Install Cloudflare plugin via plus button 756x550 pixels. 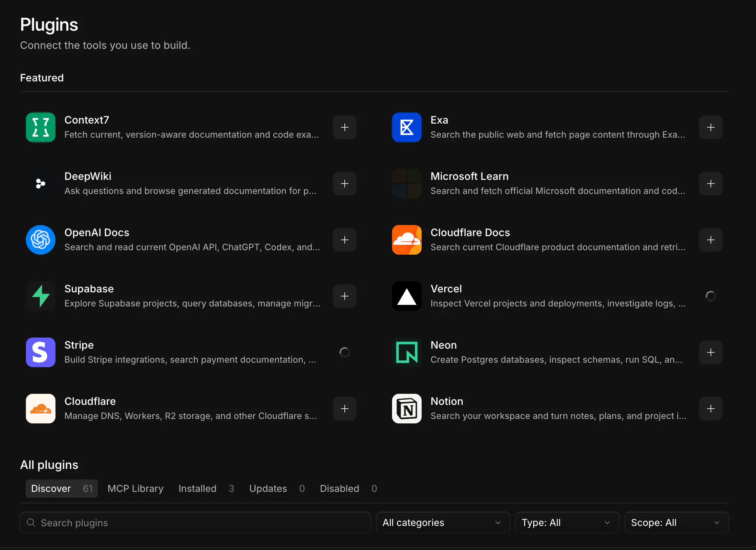pyautogui.click(x=345, y=409)
